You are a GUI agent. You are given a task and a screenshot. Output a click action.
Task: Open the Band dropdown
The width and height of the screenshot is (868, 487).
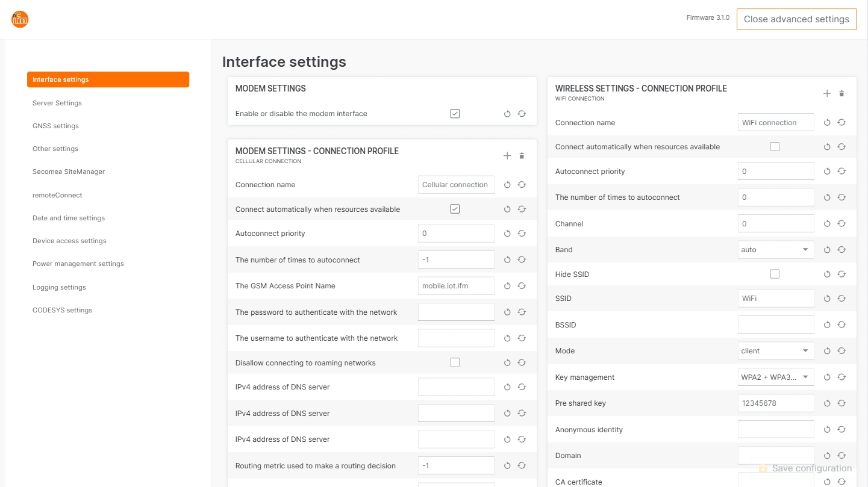(x=775, y=250)
